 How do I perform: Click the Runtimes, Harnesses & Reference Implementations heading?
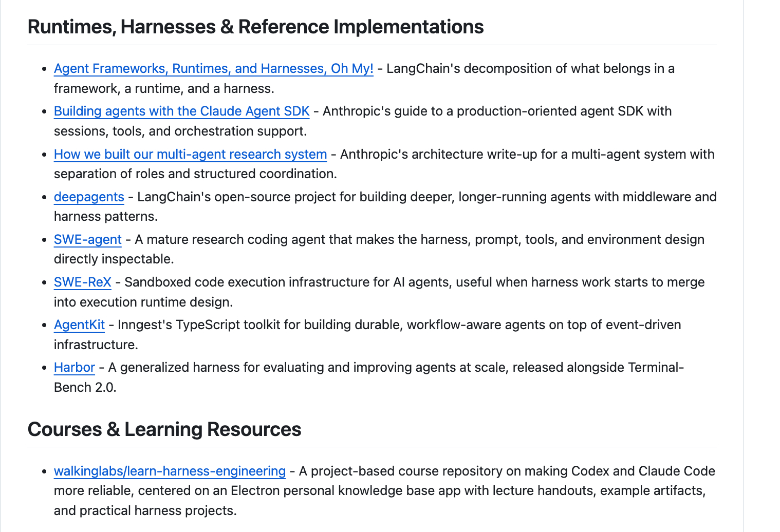[255, 27]
